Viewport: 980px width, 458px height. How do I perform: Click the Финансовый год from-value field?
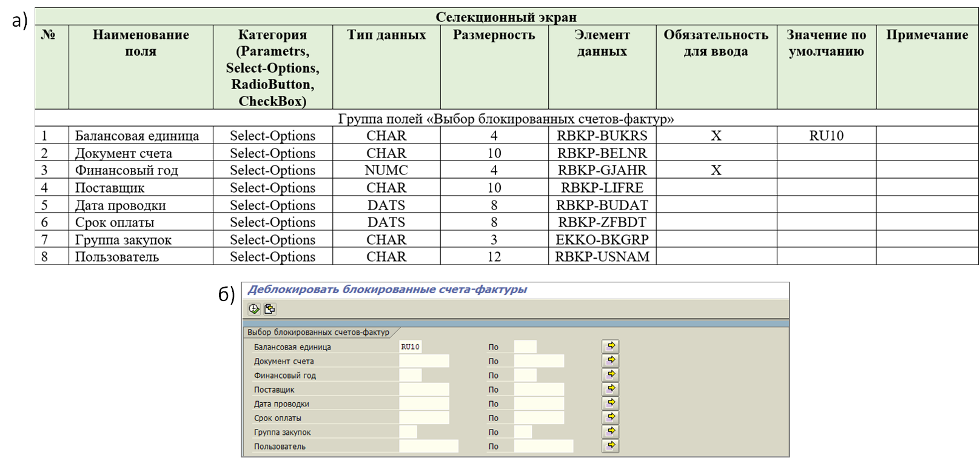coord(411,375)
